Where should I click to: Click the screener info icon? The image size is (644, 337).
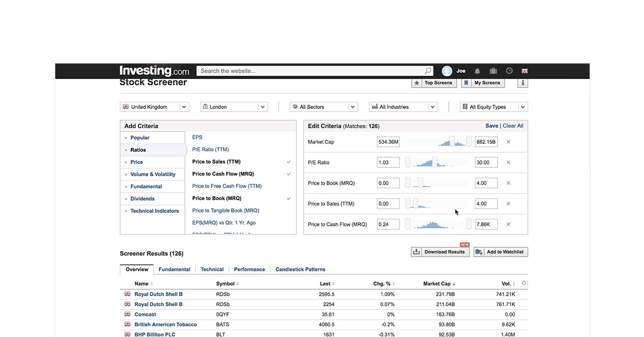coord(523,83)
